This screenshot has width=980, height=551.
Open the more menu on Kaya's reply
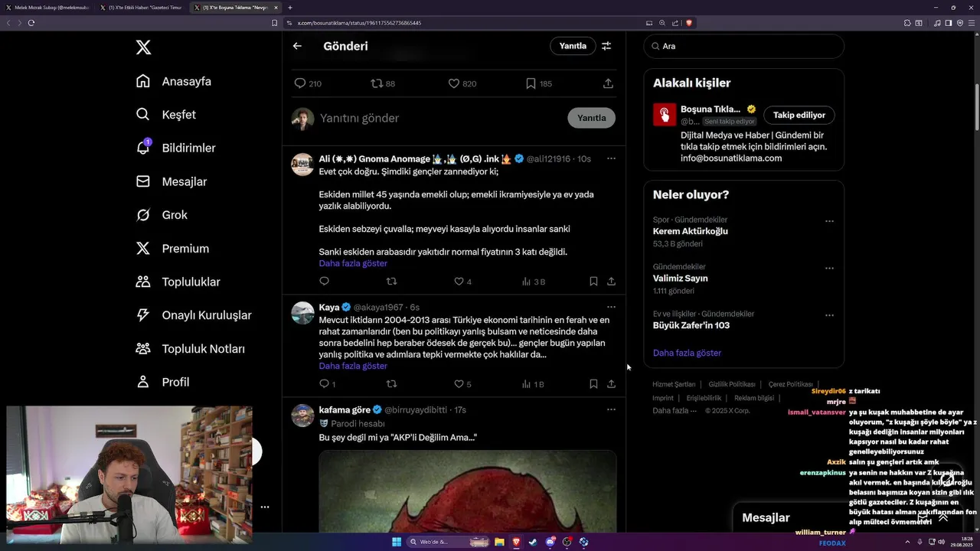(611, 307)
